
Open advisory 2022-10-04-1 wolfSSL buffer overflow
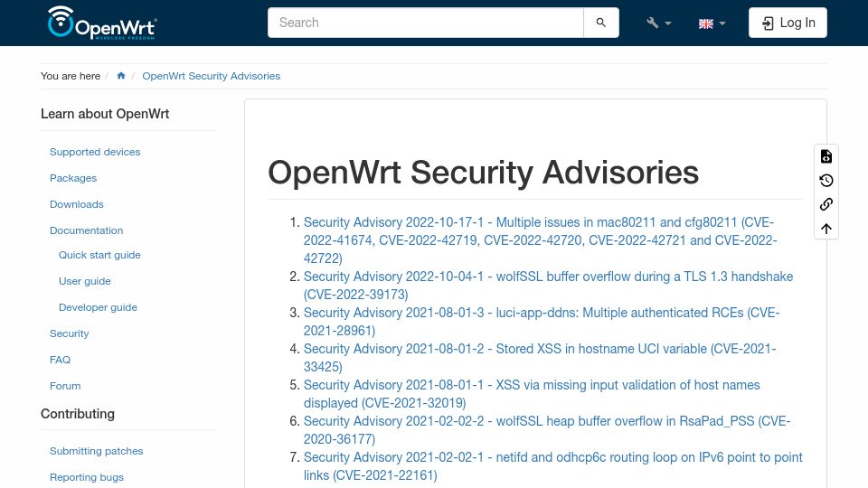click(548, 286)
